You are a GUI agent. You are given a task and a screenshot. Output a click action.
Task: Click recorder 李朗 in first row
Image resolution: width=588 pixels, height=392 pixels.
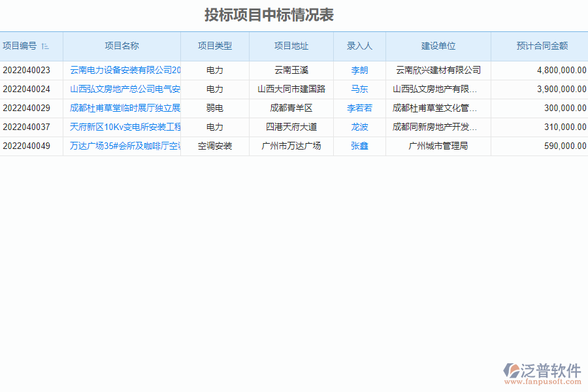coord(359,70)
